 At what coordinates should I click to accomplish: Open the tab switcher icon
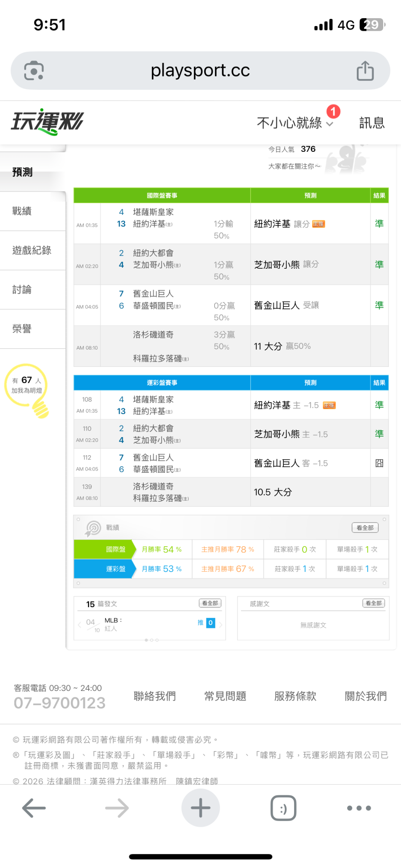click(x=283, y=808)
